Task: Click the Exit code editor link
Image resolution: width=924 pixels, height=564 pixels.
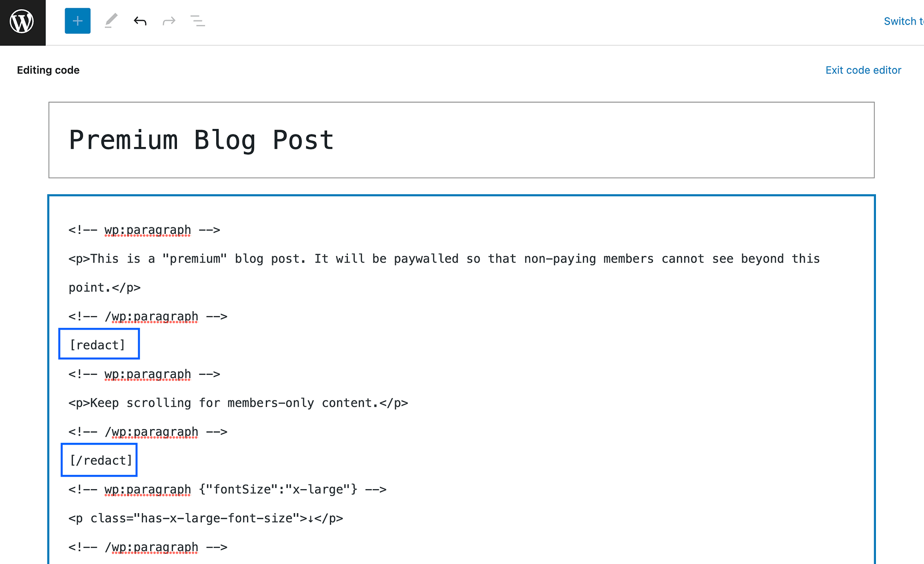Action: (x=863, y=70)
